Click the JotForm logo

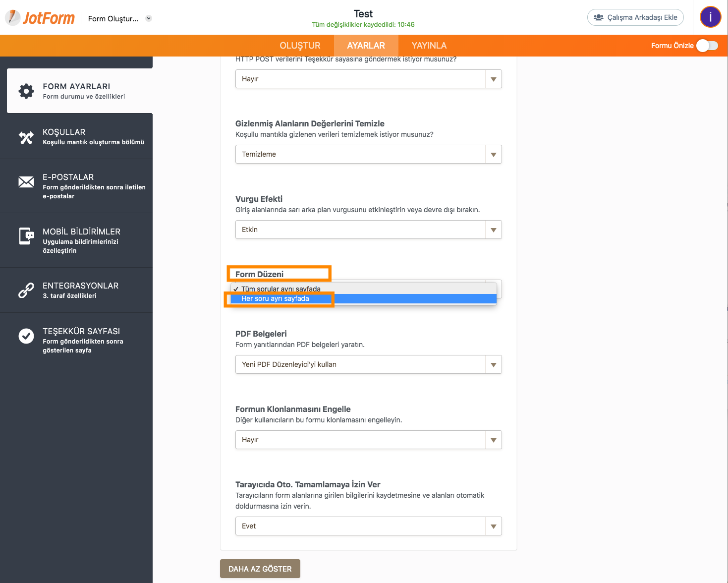[x=41, y=18]
